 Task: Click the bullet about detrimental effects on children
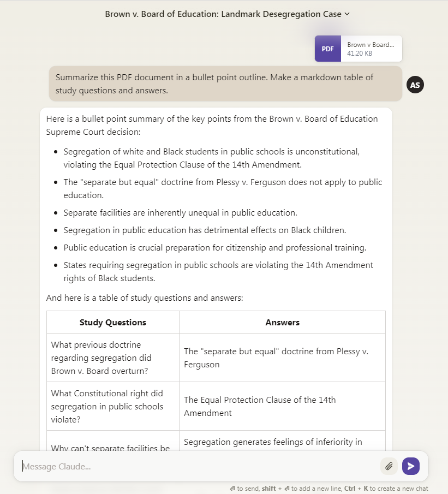205,230
